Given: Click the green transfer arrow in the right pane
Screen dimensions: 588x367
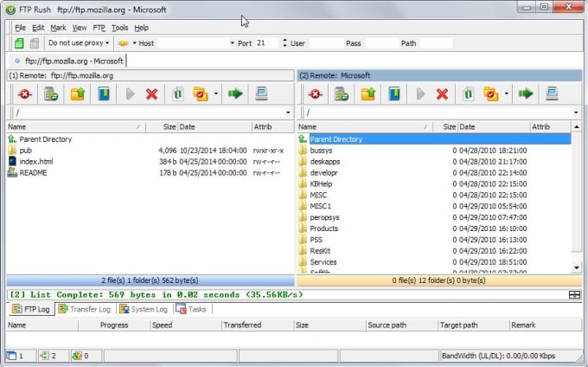Looking at the screenshot, I should pos(526,93).
